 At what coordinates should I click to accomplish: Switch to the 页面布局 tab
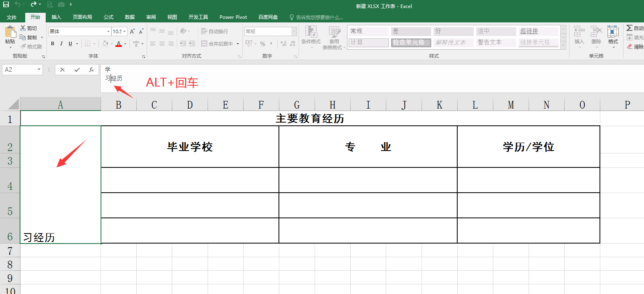coord(83,17)
